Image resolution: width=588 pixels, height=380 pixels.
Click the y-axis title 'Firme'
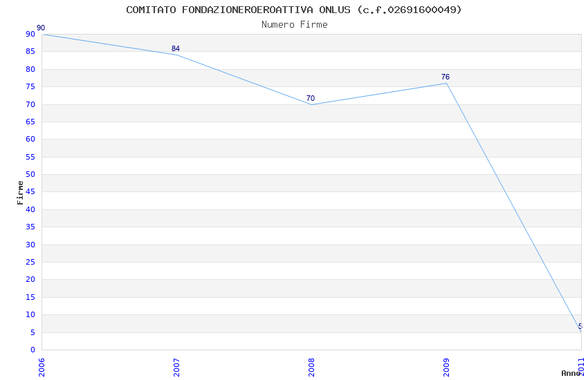point(20,193)
